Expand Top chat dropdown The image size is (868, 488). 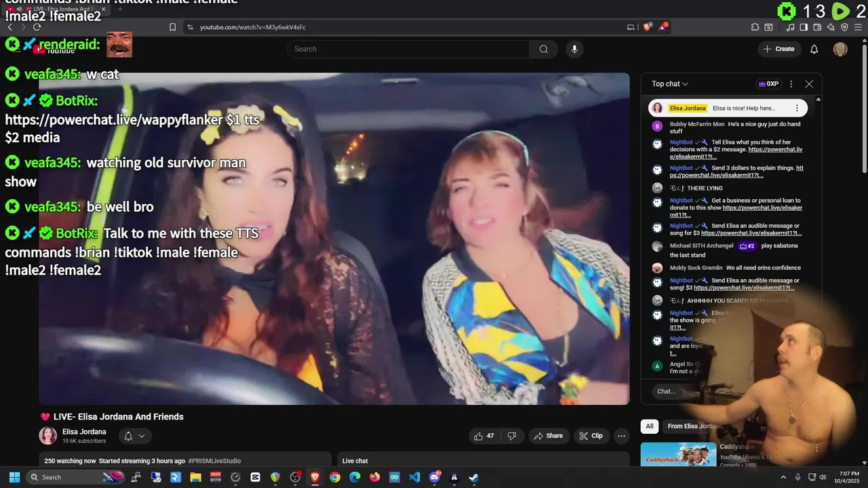click(x=670, y=84)
